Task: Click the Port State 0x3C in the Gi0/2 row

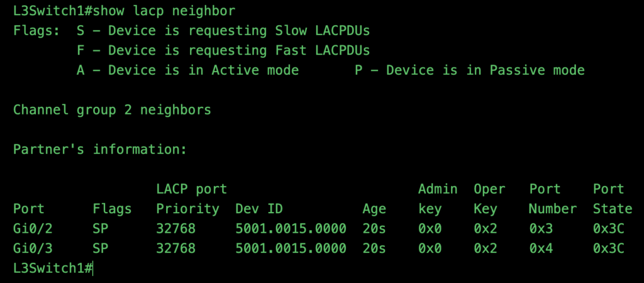Action: point(608,228)
